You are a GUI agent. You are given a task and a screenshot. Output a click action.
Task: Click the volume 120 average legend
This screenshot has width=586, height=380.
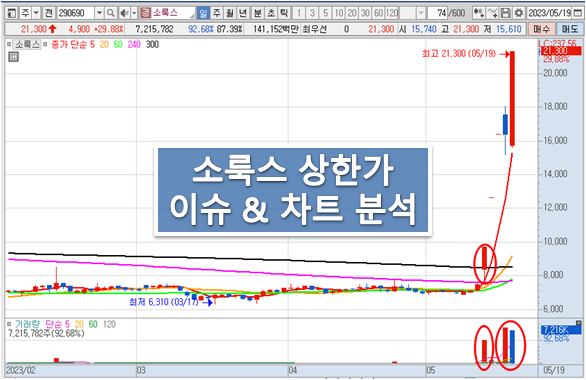(x=109, y=324)
